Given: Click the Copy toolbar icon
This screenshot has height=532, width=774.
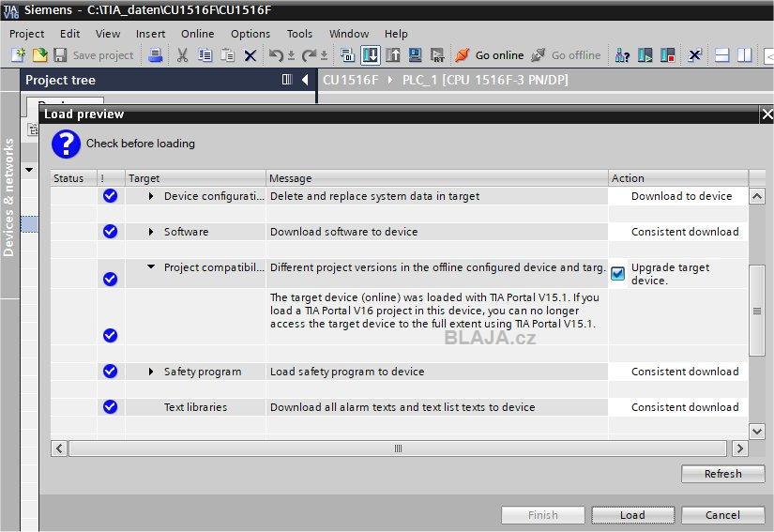Looking at the screenshot, I should [205, 54].
